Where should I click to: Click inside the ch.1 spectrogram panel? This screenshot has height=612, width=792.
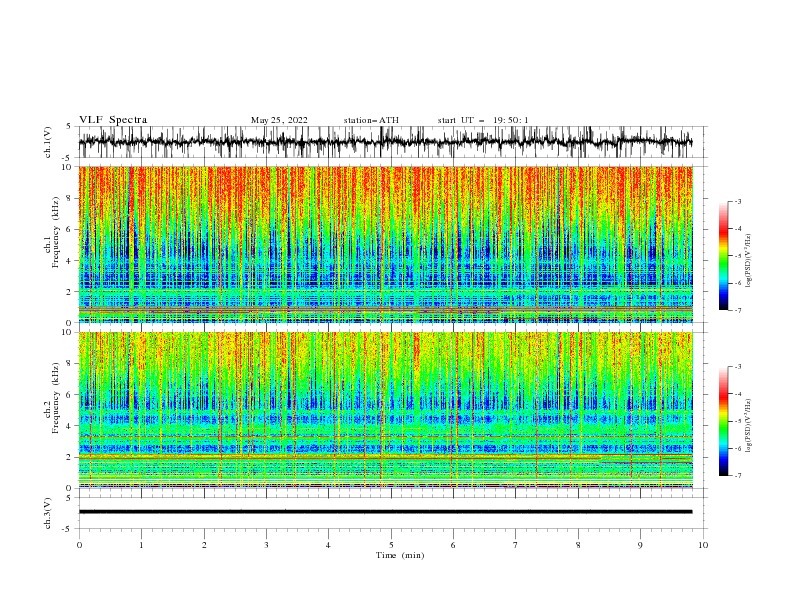pyautogui.click(x=385, y=244)
